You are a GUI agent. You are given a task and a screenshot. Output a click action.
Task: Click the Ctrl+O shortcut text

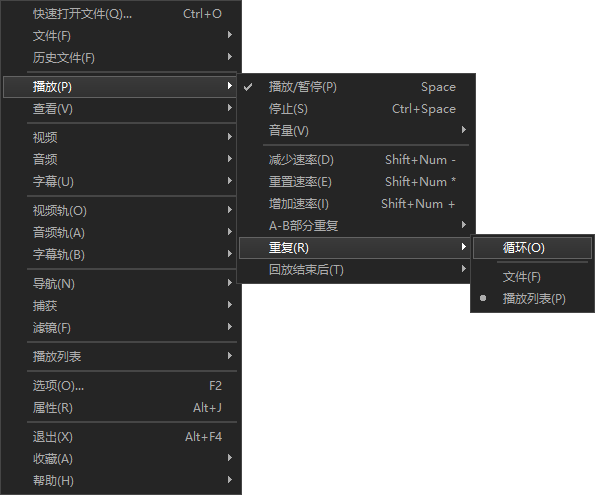202,14
